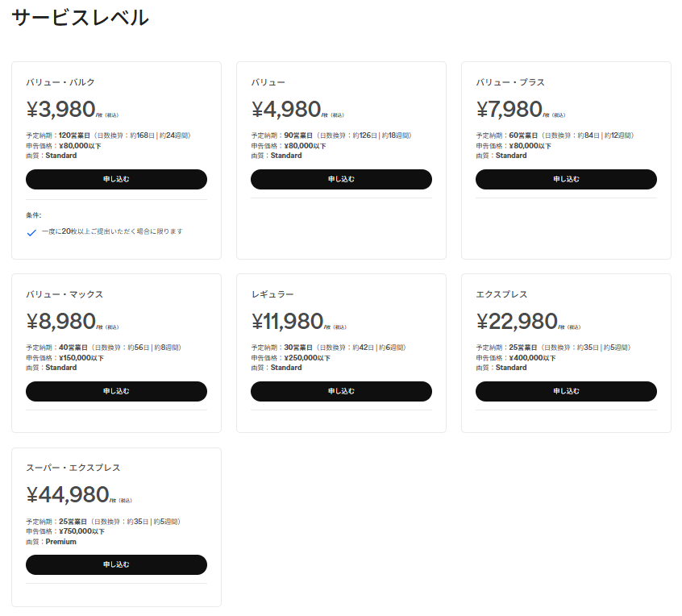
Task: Apply for the ¥22,980 エクスプレス plan
Action: point(566,391)
